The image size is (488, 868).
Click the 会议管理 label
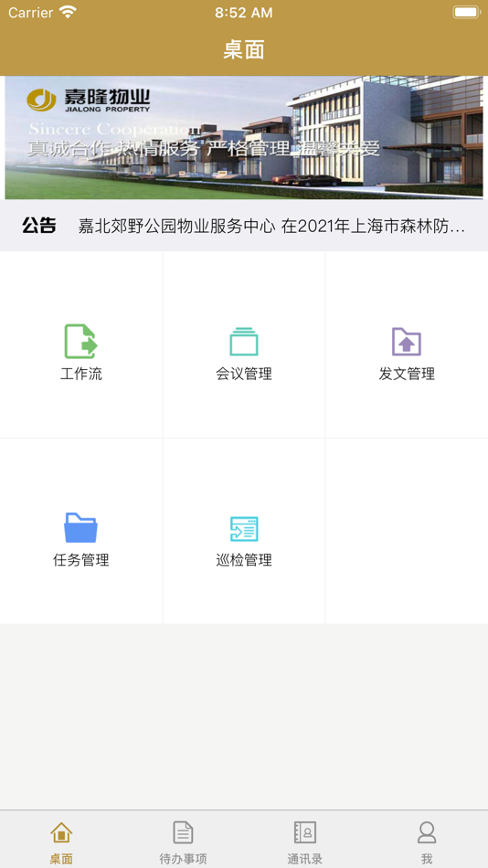click(244, 375)
